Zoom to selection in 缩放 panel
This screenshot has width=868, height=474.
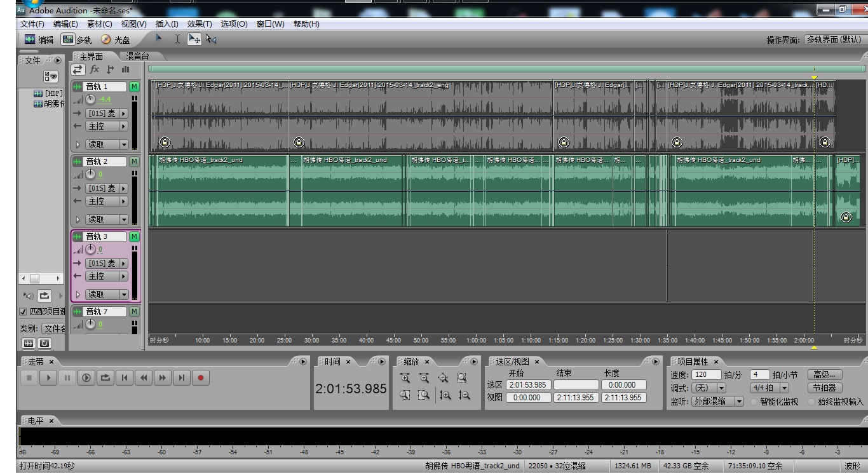462,377
